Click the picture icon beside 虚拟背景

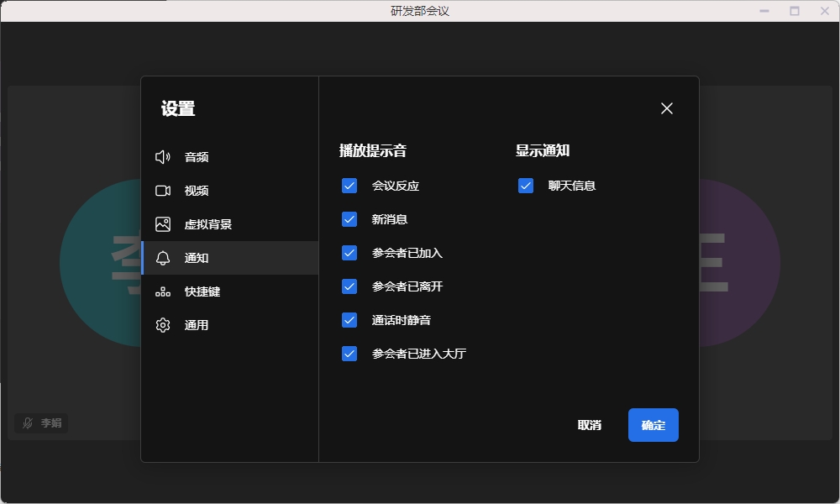[x=163, y=224]
